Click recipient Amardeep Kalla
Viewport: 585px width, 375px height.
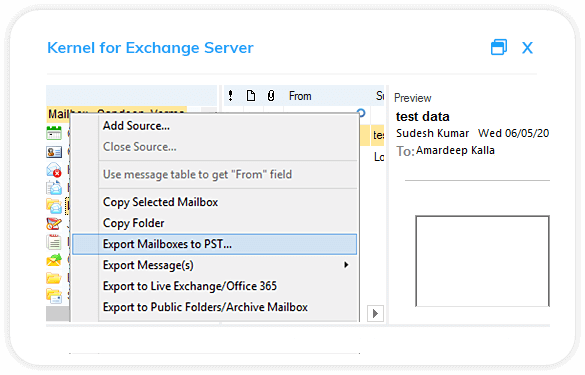[x=455, y=150]
